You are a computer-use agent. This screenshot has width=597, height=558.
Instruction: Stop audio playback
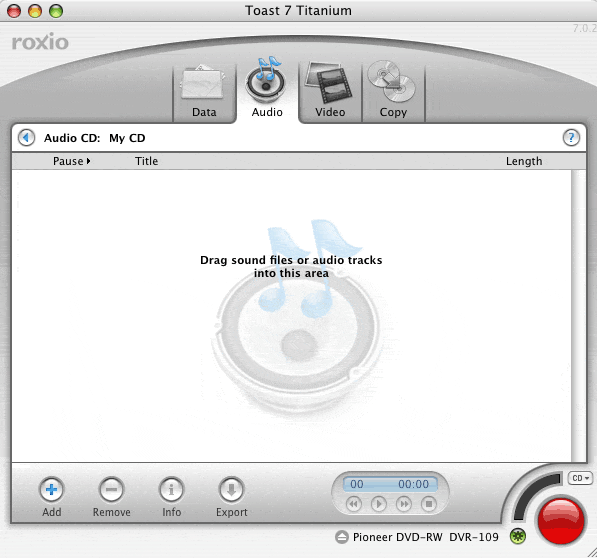tap(429, 504)
